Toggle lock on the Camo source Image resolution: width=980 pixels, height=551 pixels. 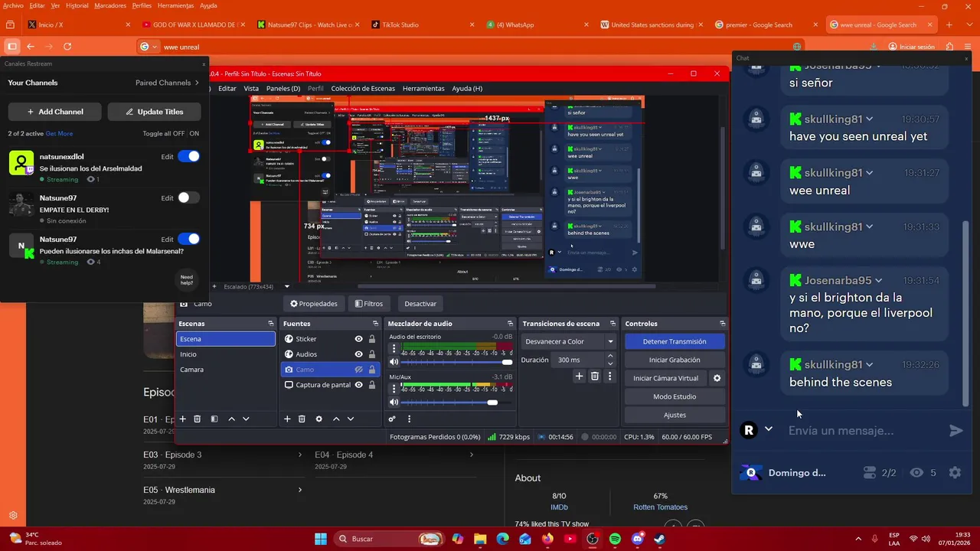[372, 370]
